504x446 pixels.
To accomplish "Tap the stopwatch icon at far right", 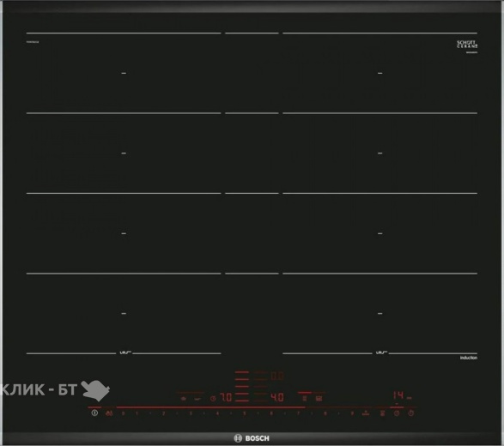I will (411, 413).
